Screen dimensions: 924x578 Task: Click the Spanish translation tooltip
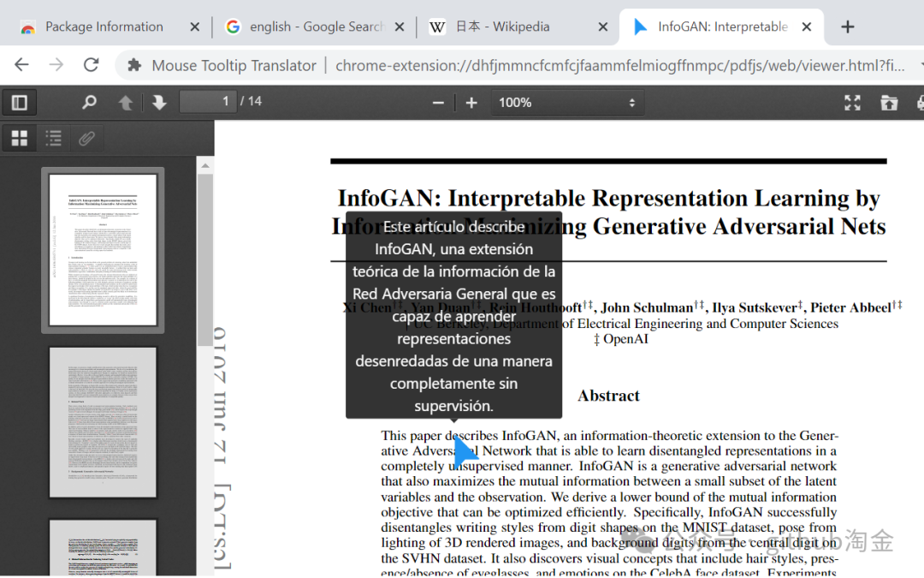pyautogui.click(x=453, y=315)
